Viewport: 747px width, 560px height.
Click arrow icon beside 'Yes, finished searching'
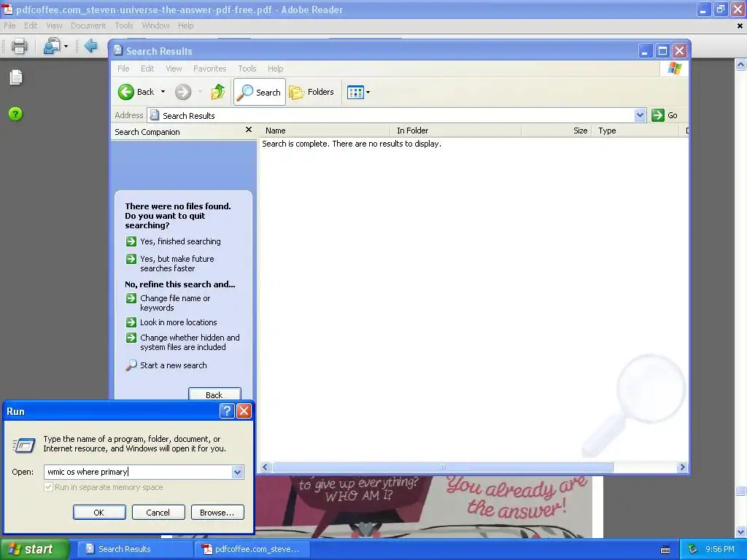[x=131, y=241]
